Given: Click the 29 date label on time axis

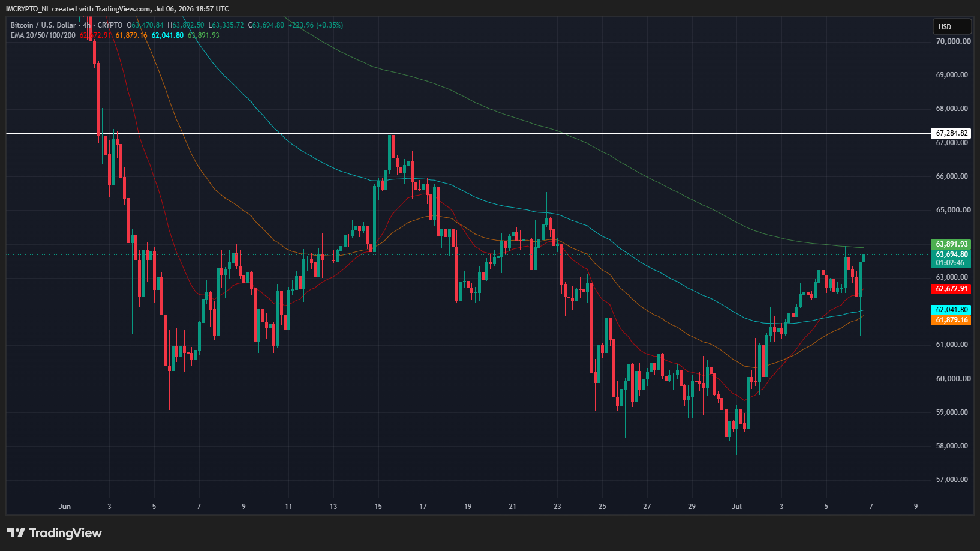Looking at the screenshot, I should coord(692,507).
